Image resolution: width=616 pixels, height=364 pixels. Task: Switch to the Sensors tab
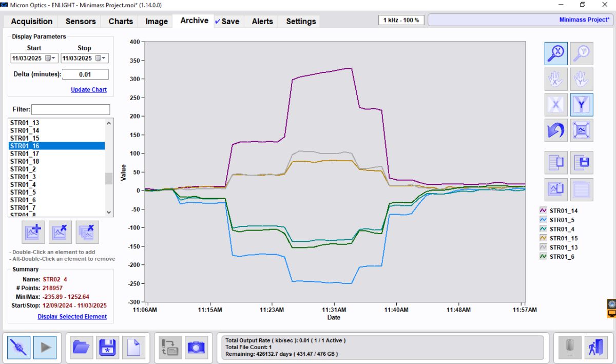coord(80,21)
